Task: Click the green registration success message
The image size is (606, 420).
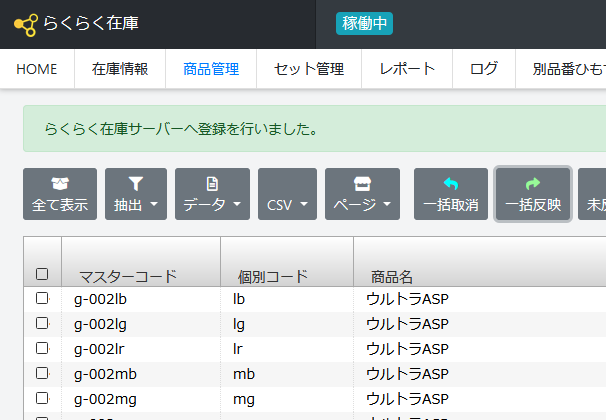Action: pos(315,129)
